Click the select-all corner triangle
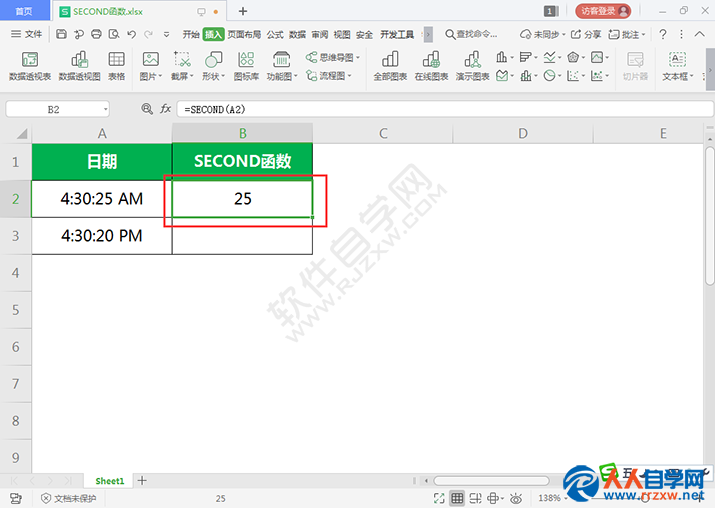The width and height of the screenshot is (715, 508). click(21, 134)
